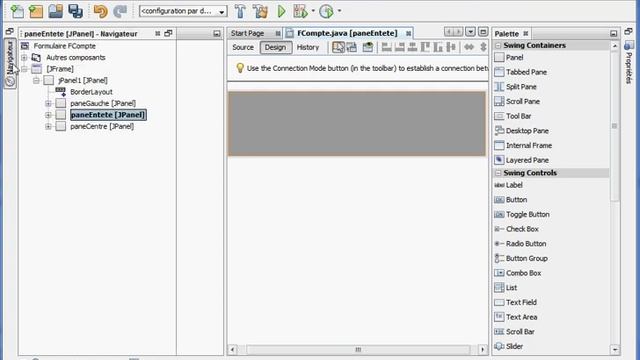Click the design horizontal scrollbar thumb
Viewport: 640px width, 360px height.
(x=358, y=349)
